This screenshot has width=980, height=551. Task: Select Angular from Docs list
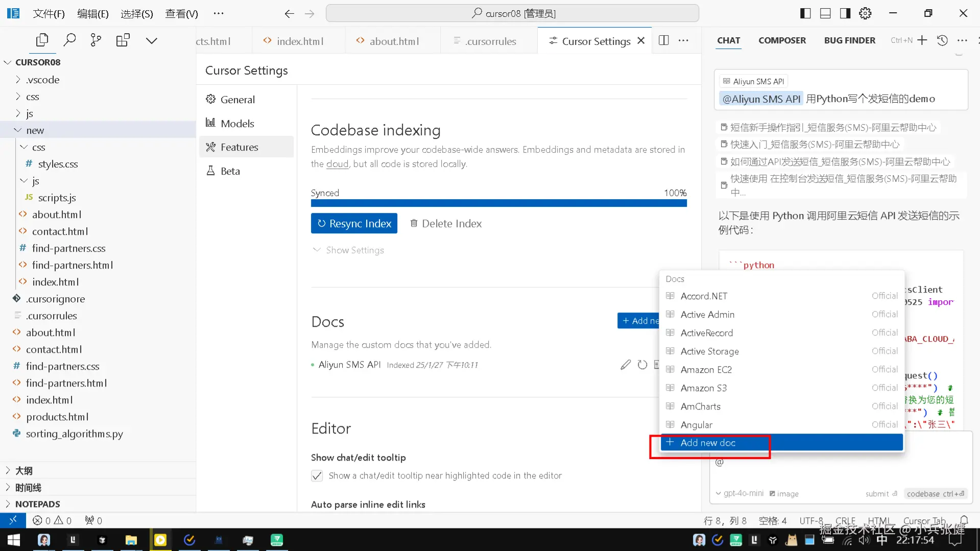[x=781, y=425]
